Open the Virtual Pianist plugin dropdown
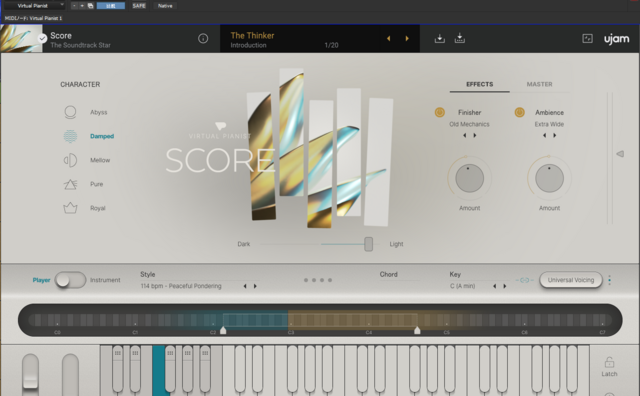Image resolution: width=640 pixels, height=396 pixels. click(x=35, y=6)
